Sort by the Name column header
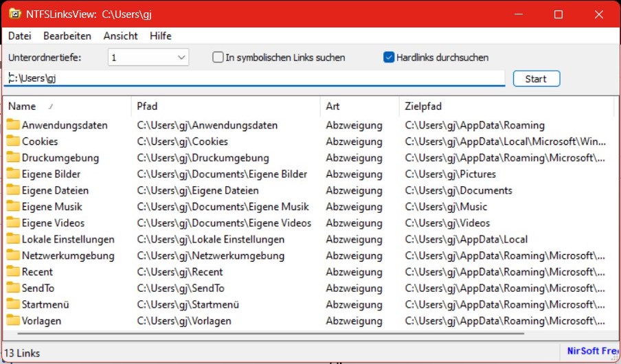The width and height of the screenshot is (621, 364). click(67, 106)
